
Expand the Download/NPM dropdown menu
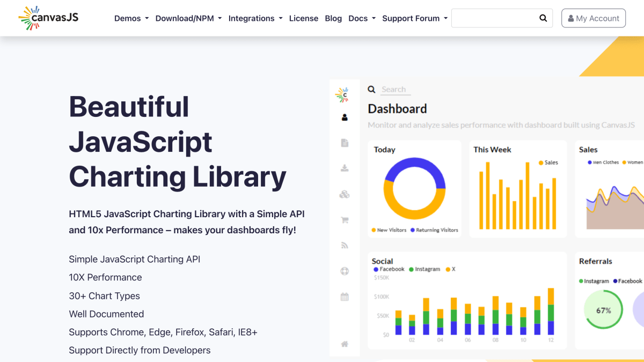coord(188,18)
